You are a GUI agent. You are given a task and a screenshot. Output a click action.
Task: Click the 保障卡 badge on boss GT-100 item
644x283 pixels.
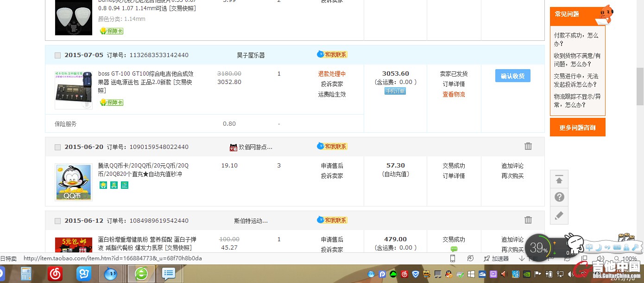[112, 103]
